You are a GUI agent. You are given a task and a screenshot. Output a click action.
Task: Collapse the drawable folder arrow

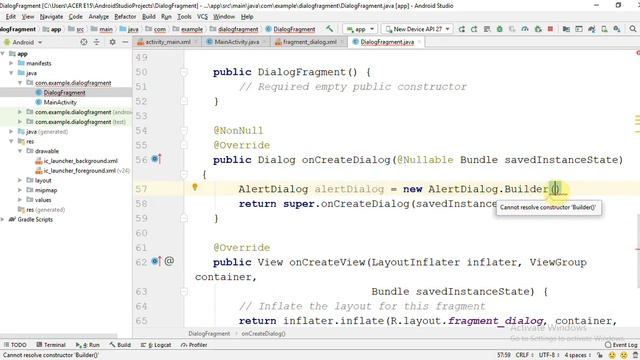pyautogui.click(x=20, y=151)
